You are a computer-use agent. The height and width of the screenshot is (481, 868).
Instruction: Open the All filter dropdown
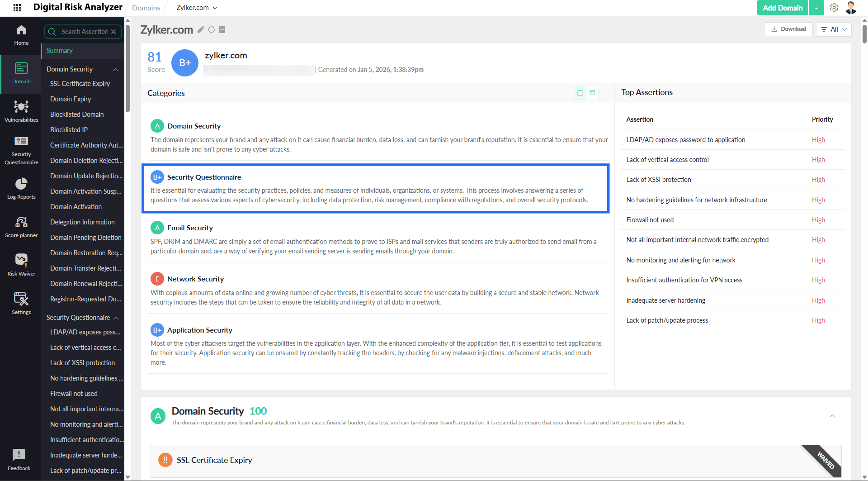(834, 29)
